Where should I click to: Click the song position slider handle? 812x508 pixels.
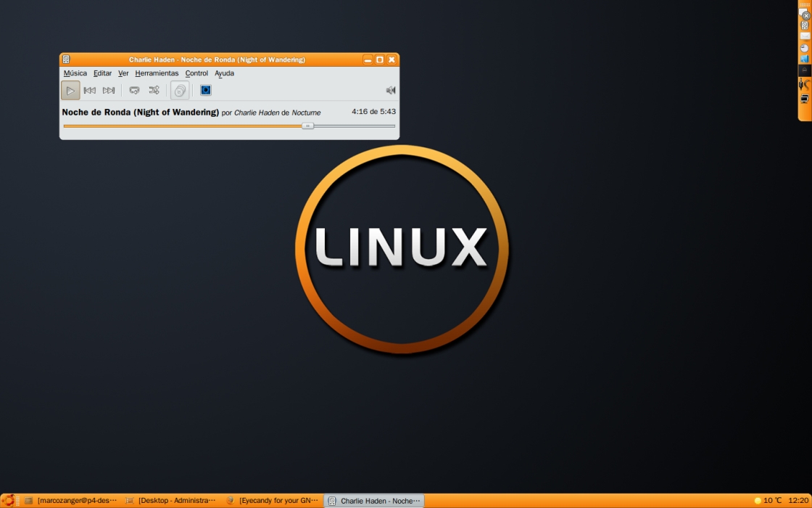[x=307, y=126]
